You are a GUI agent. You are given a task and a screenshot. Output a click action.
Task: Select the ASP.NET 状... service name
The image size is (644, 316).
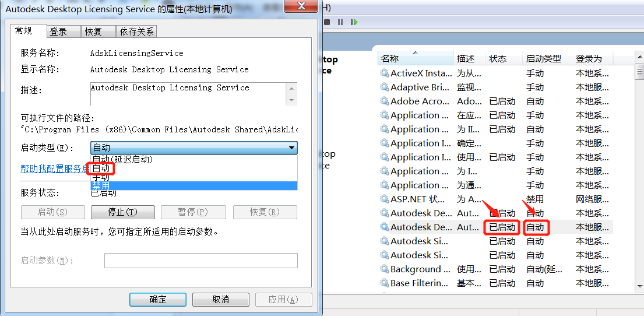tap(418, 199)
